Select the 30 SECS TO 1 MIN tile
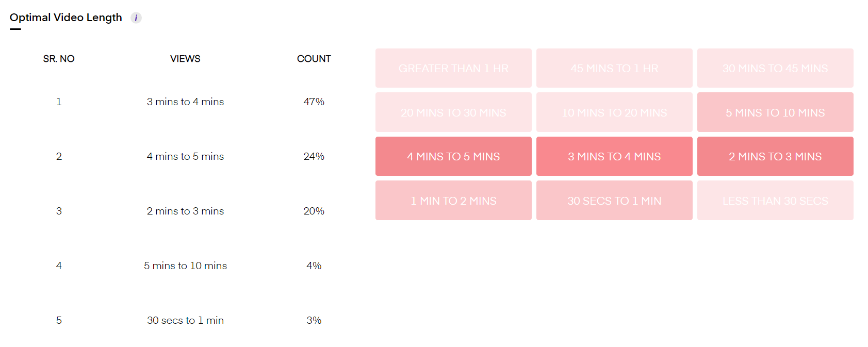This screenshot has height=347, width=868. (614, 200)
